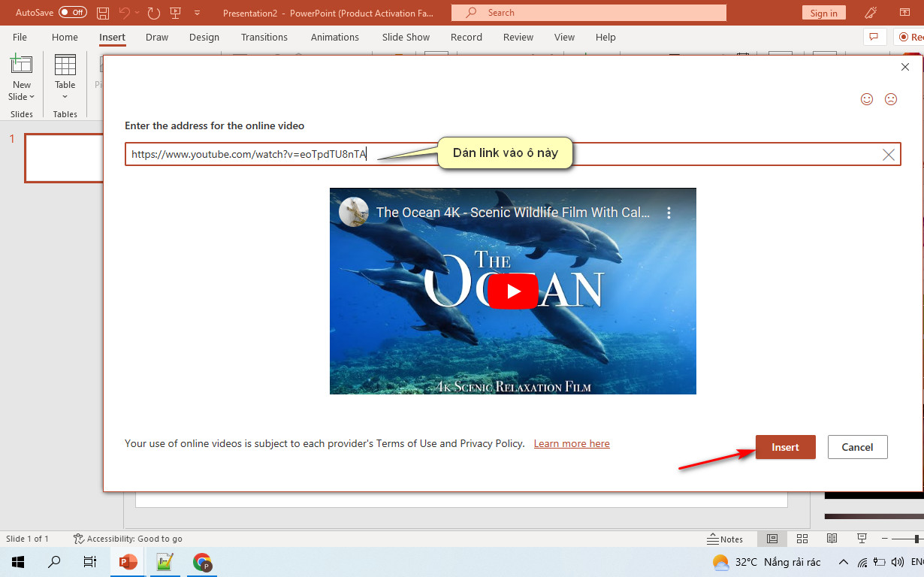The width and height of the screenshot is (924, 577).
Task: Click the Save icon in title bar
Action: point(103,13)
